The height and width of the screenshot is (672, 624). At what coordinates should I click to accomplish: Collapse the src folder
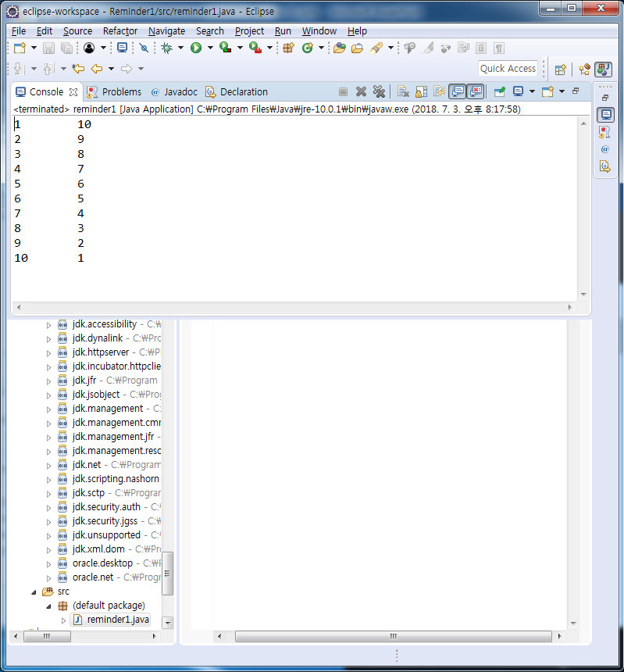click(x=34, y=592)
